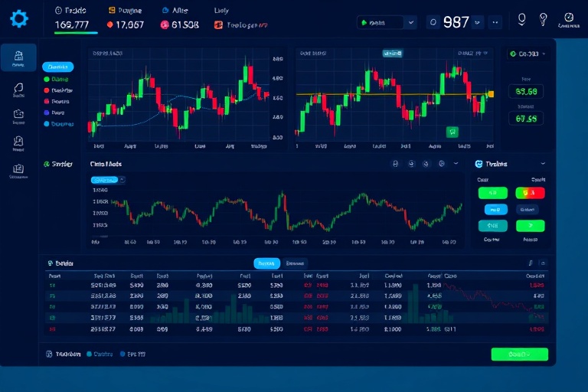Open the settings gear icon top-left
This screenshot has width=588, height=392.
pyautogui.click(x=19, y=19)
